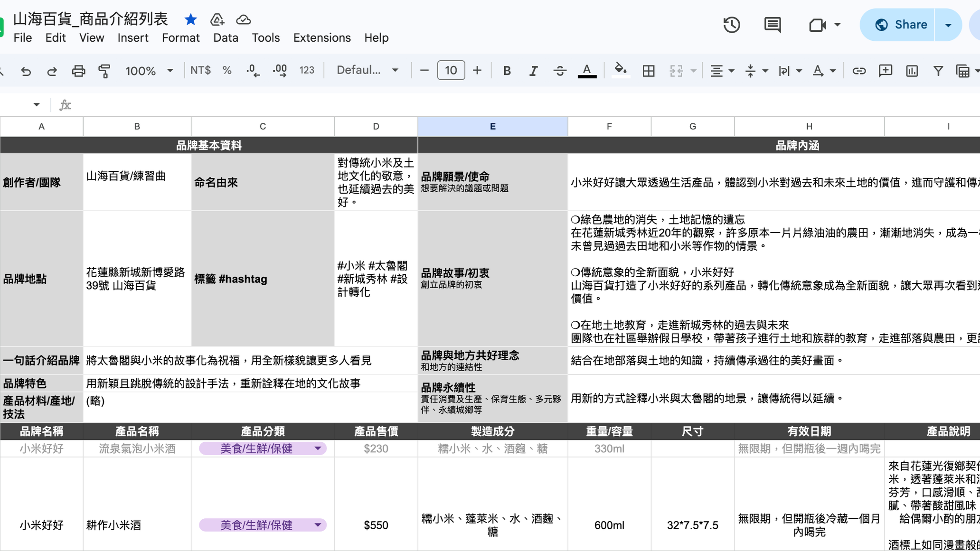
Task: Select column H header
Action: point(809,126)
